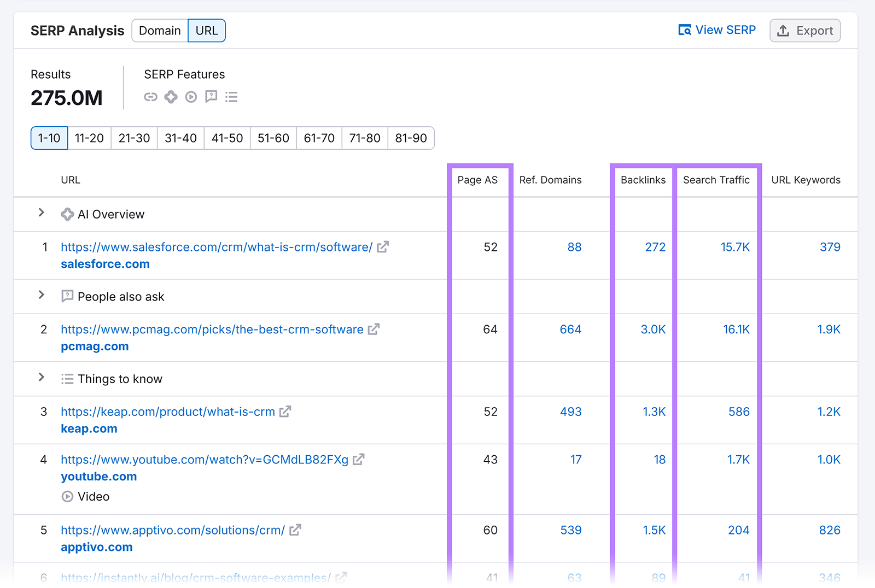This screenshot has width=875, height=588.
Task: Select the Things to Know list icon
Action: pyautogui.click(x=231, y=97)
